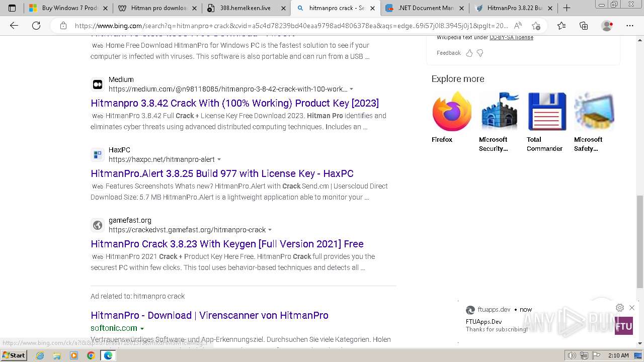Click the gamefast.org globe favicon
Image resolution: width=644 pixels, height=362 pixels.
pyautogui.click(x=98, y=225)
